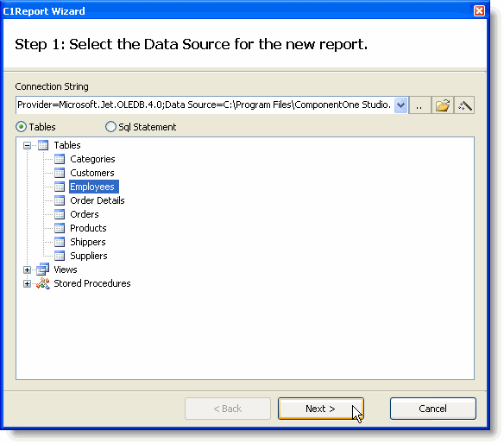Screen dimensions: 504x444
Task: Click the ellipsis browse button
Action: pos(419,105)
